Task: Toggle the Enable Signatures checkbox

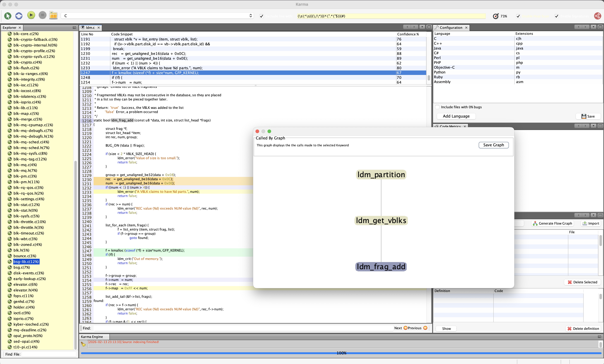Action: coord(556,16)
